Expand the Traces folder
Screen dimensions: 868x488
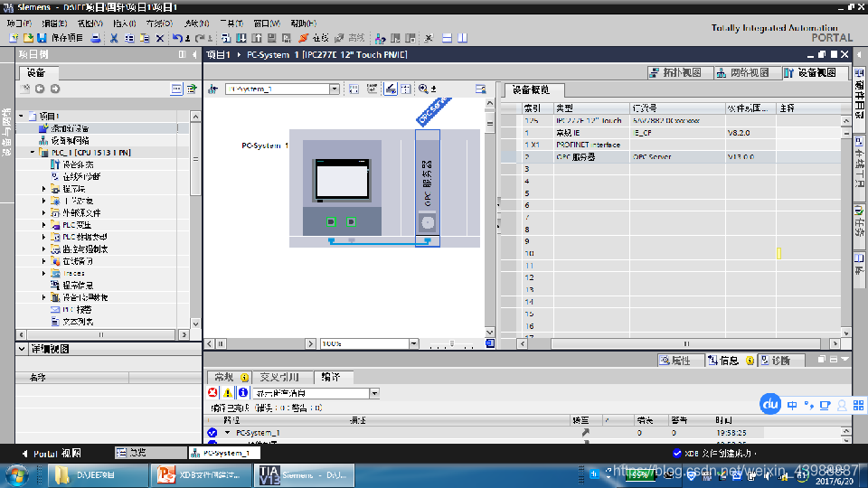(x=43, y=273)
